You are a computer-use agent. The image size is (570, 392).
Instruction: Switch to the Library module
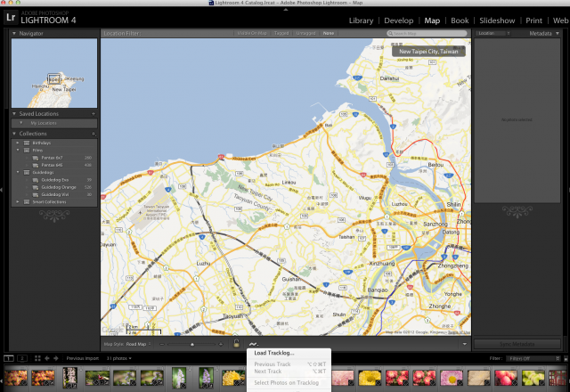(361, 20)
